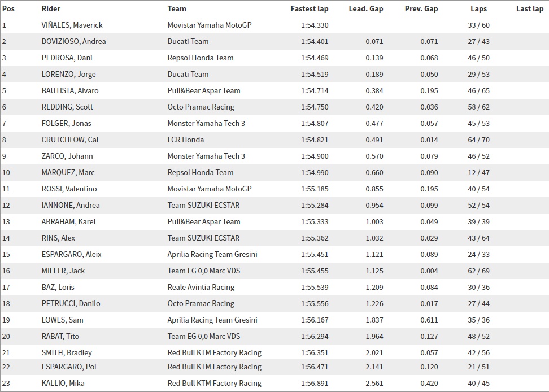Select the Fastest lap column header

[310, 8]
